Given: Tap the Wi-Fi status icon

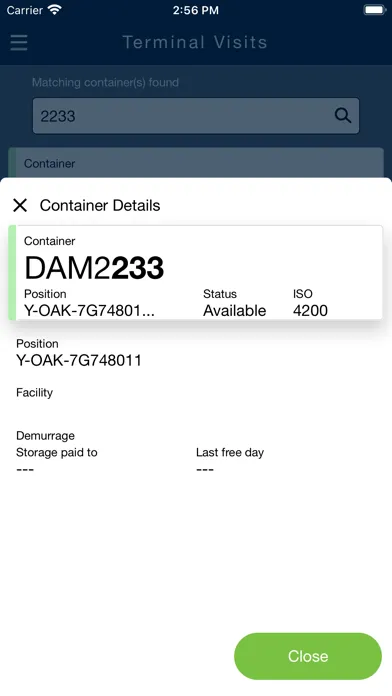Looking at the screenshot, I should 55,10.
